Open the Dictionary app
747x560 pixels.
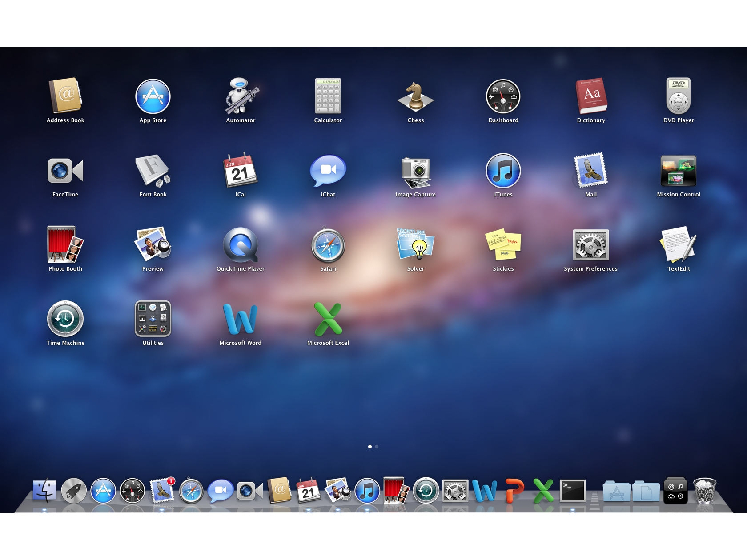(x=591, y=96)
